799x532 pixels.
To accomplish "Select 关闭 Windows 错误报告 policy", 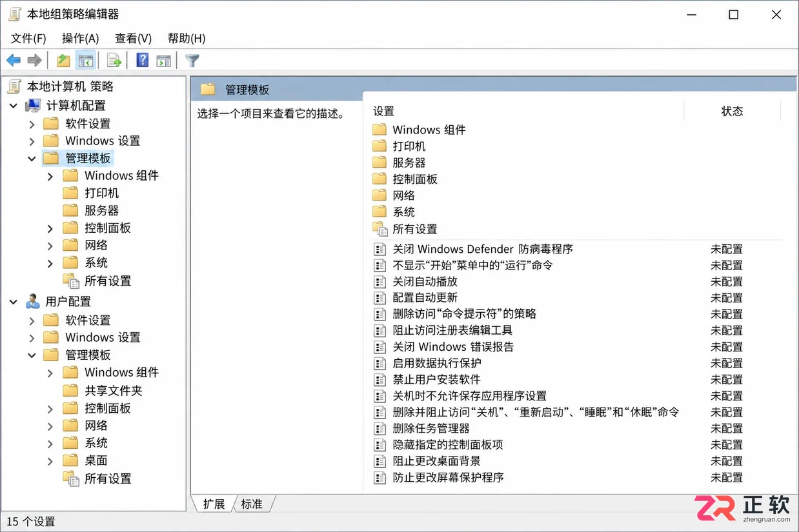I will point(453,347).
